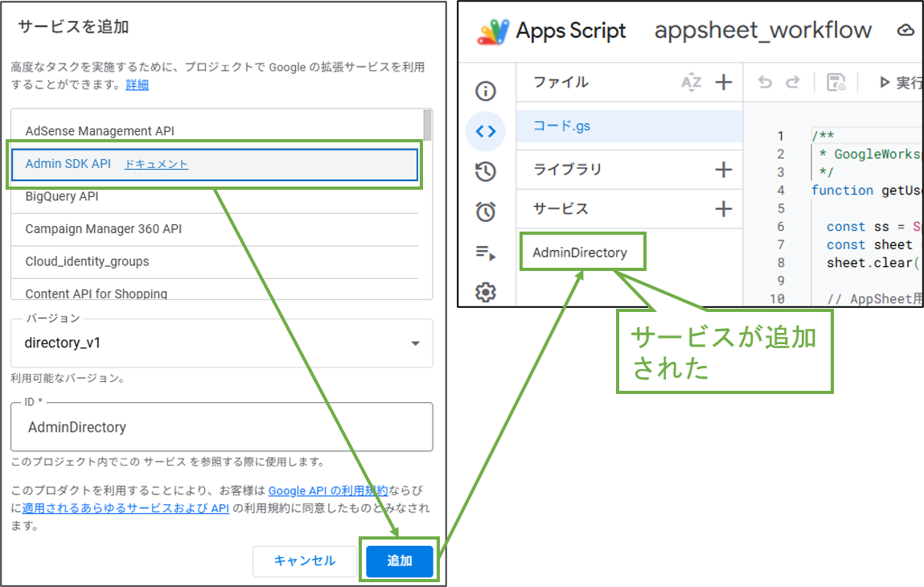Select Cloud_identity_groups in list

215,261
